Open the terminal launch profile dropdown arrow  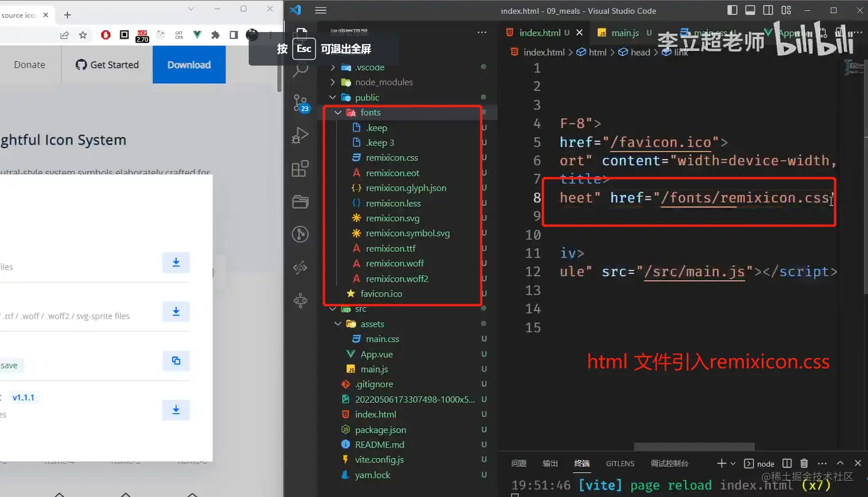(733, 463)
